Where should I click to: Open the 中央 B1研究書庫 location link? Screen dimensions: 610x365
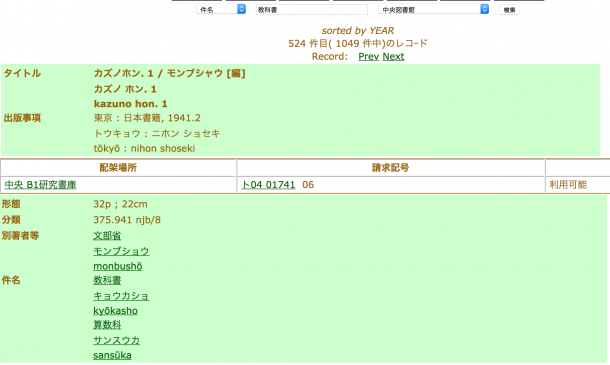pyautogui.click(x=40, y=185)
